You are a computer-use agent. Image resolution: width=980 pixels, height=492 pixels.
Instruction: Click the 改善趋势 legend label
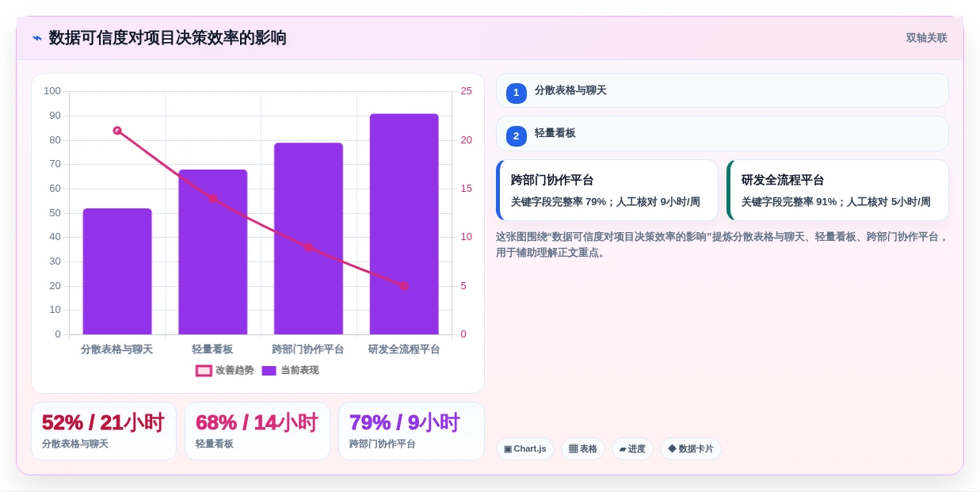click(235, 371)
